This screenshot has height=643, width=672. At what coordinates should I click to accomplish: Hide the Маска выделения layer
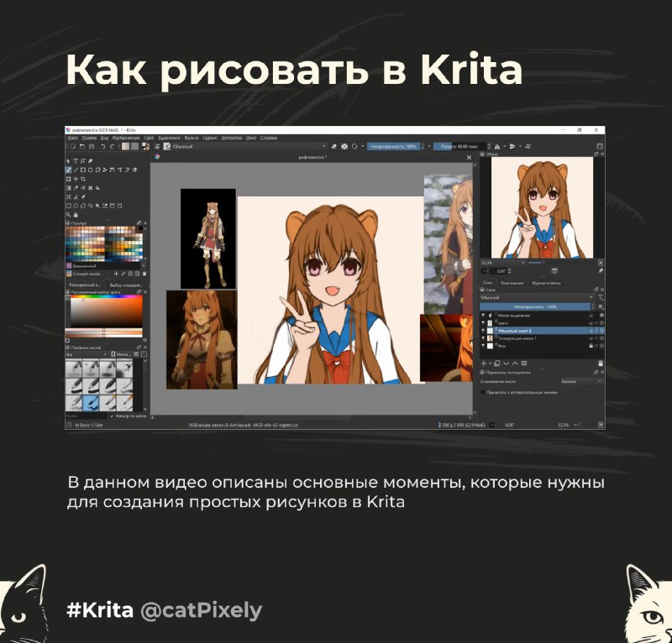483,316
